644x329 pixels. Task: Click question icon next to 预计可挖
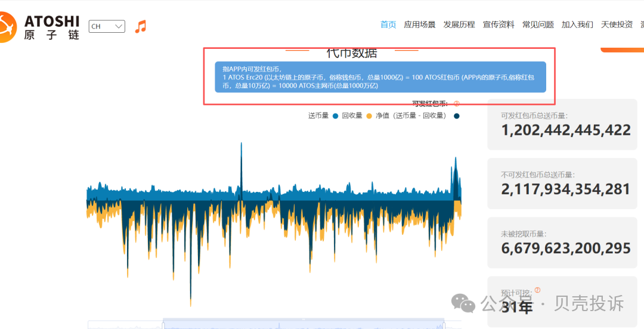537,290
